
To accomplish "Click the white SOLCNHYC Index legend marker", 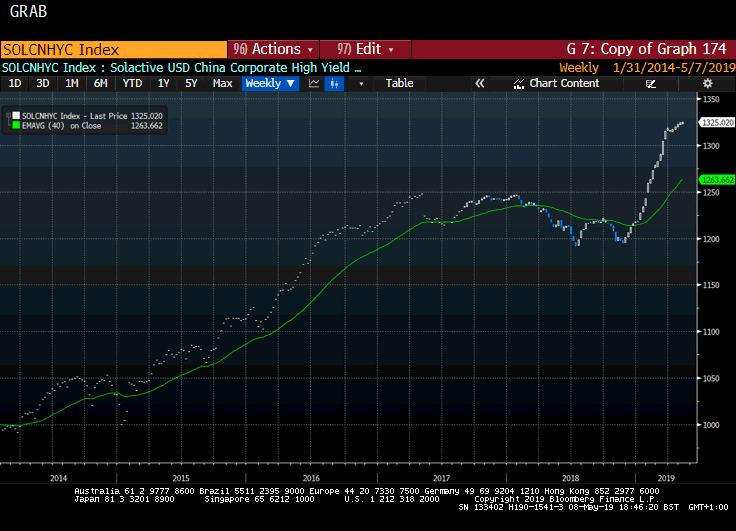I will 14,116.
